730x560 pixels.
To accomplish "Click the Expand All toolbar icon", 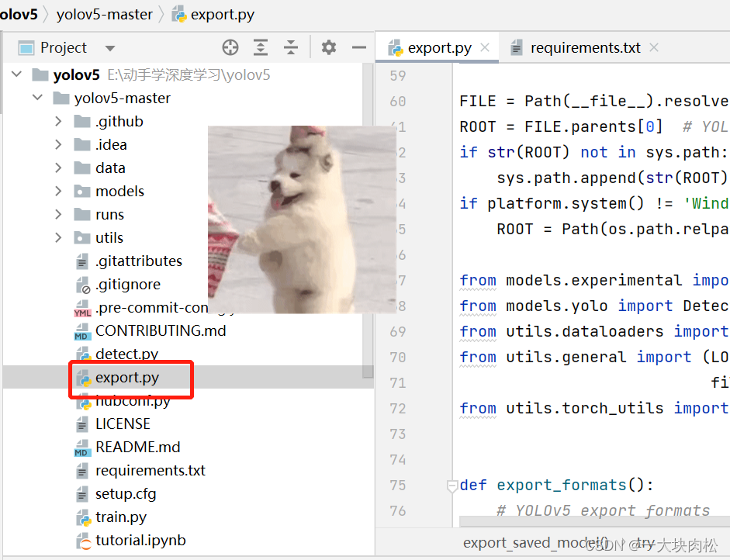I will tap(260, 47).
